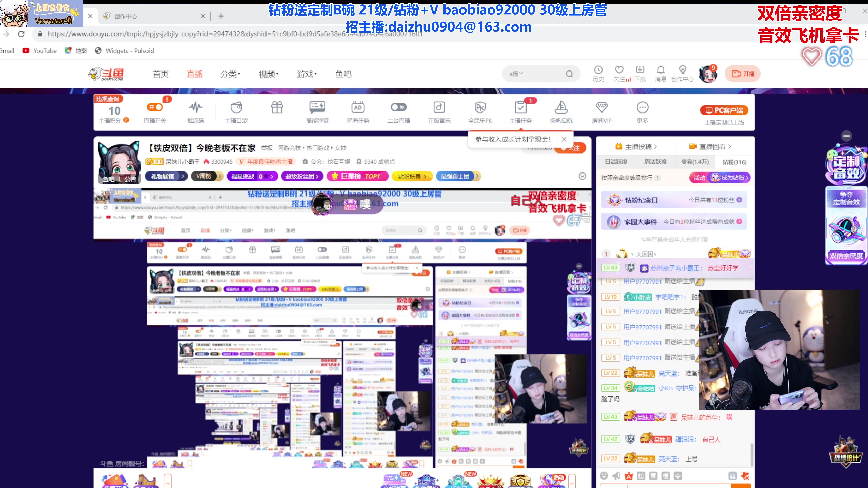Click the PC客户端 button
The image size is (868, 488).
[724, 110]
